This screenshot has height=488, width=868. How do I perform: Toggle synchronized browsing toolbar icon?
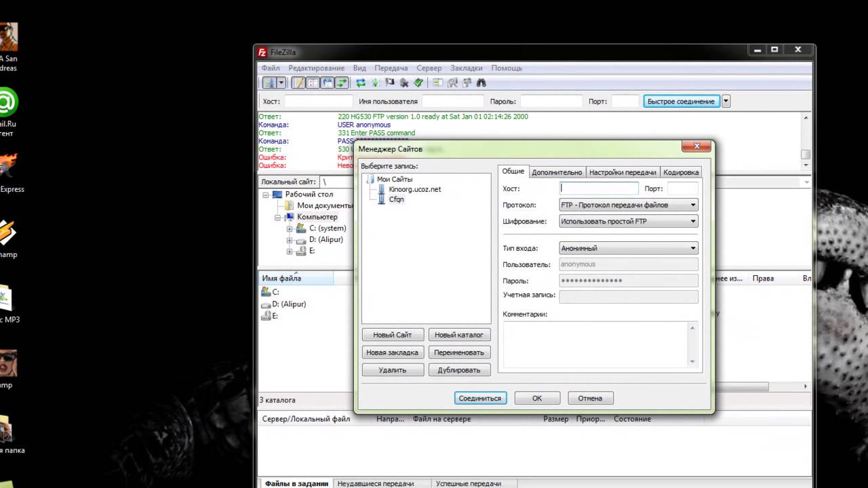tap(467, 83)
